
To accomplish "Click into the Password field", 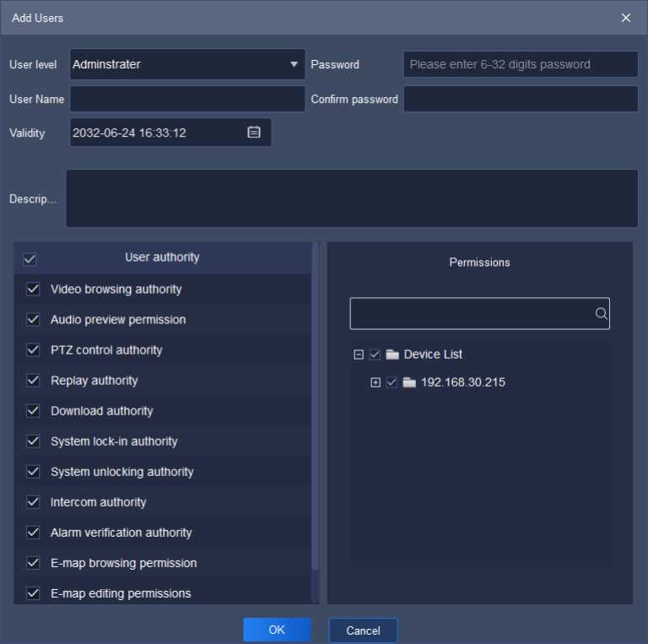I will pos(520,64).
